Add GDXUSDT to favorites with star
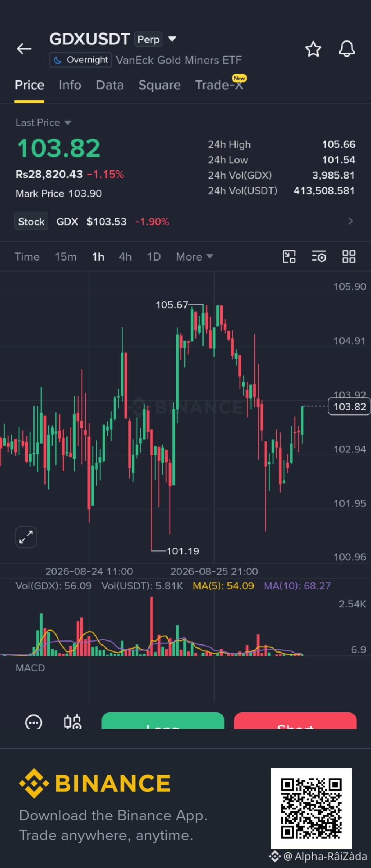 pos(313,49)
